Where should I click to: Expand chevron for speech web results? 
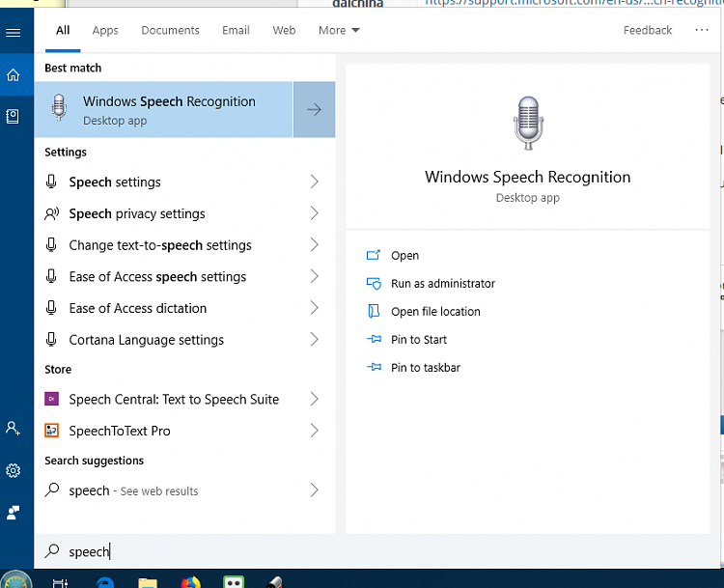pos(315,490)
